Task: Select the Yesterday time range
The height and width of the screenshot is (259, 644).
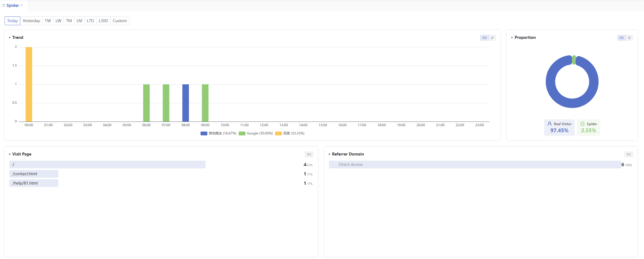Action: pos(31,21)
